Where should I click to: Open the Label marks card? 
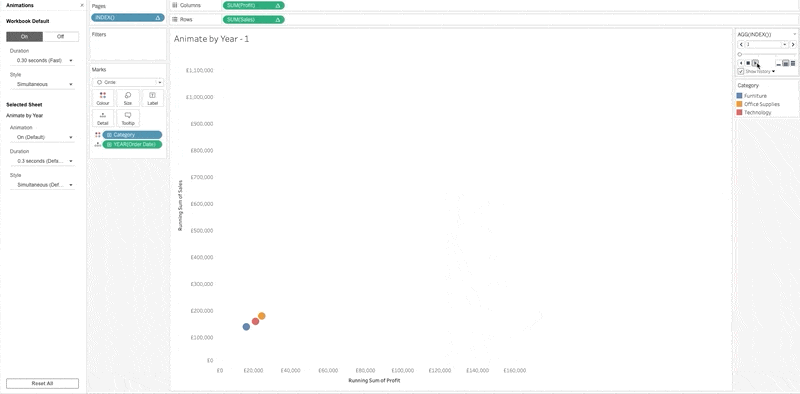(x=153, y=98)
